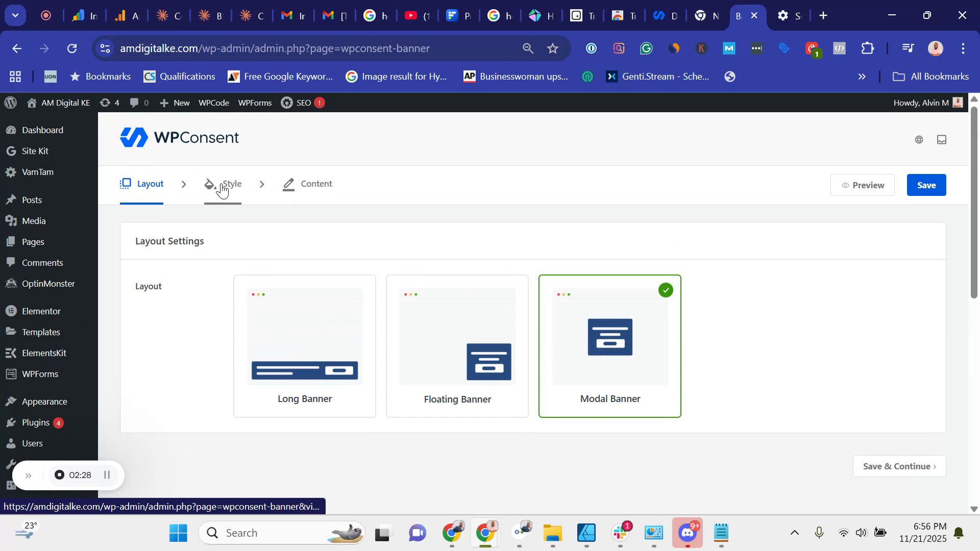
Task: Open the WPCode menu
Action: (213, 103)
